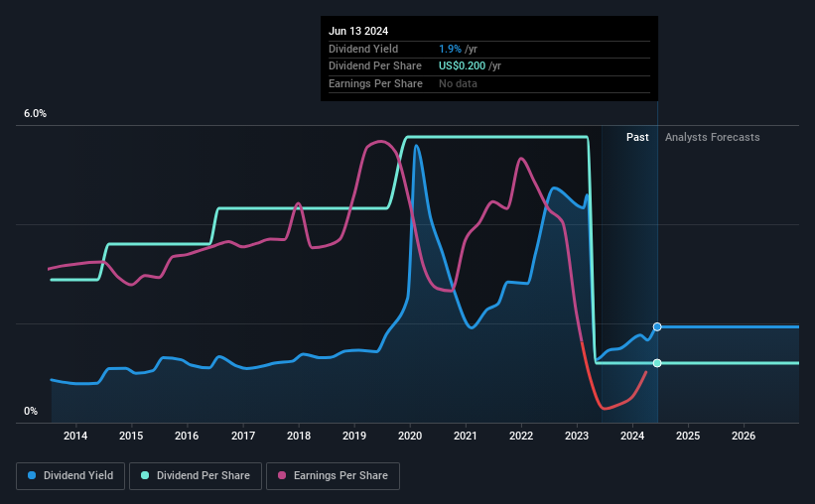The image size is (815, 504).
Task: Toggle the Earnings Per Share legend button
Action: click(x=333, y=476)
